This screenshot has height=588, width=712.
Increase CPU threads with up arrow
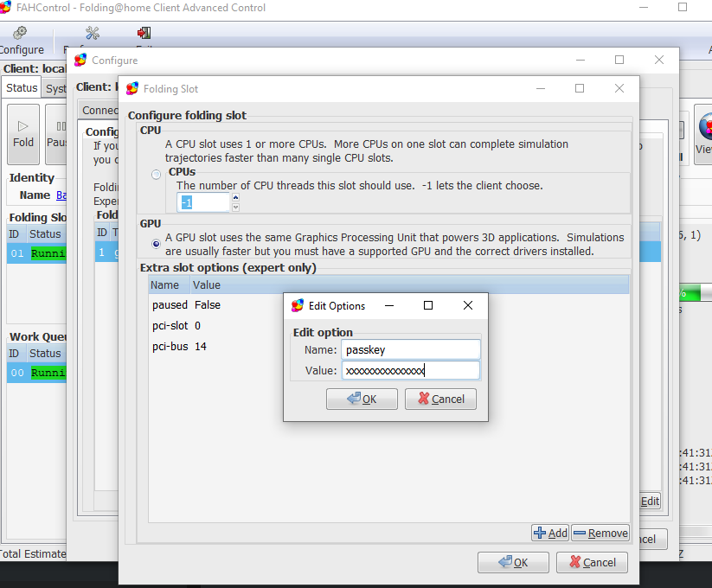[235, 197]
